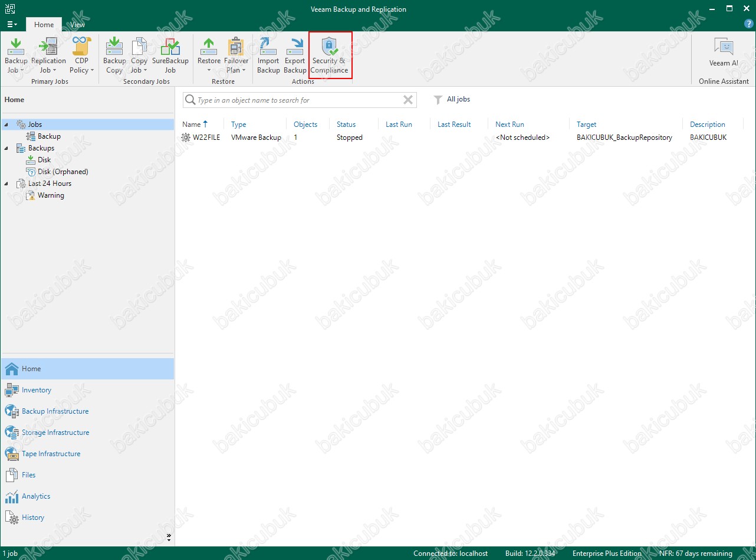Open the main hamburger menu
The image size is (756, 560).
tap(12, 24)
